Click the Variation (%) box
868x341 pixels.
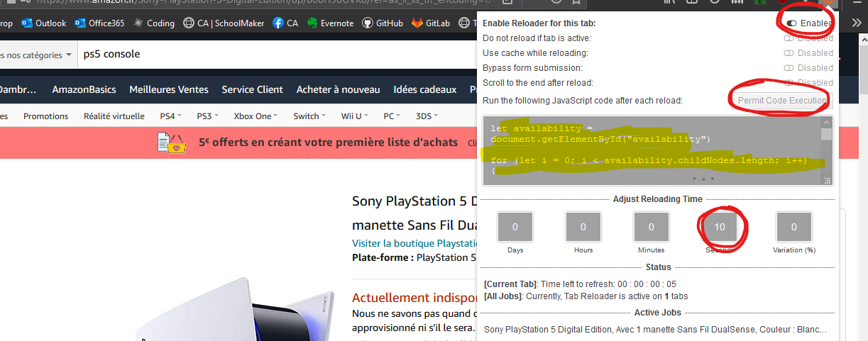(x=794, y=228)
